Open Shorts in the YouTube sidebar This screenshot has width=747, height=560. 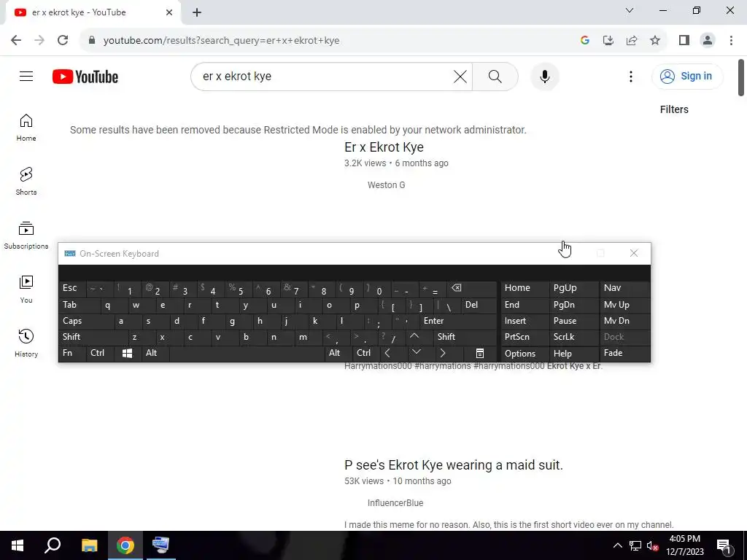pos(26,182)
